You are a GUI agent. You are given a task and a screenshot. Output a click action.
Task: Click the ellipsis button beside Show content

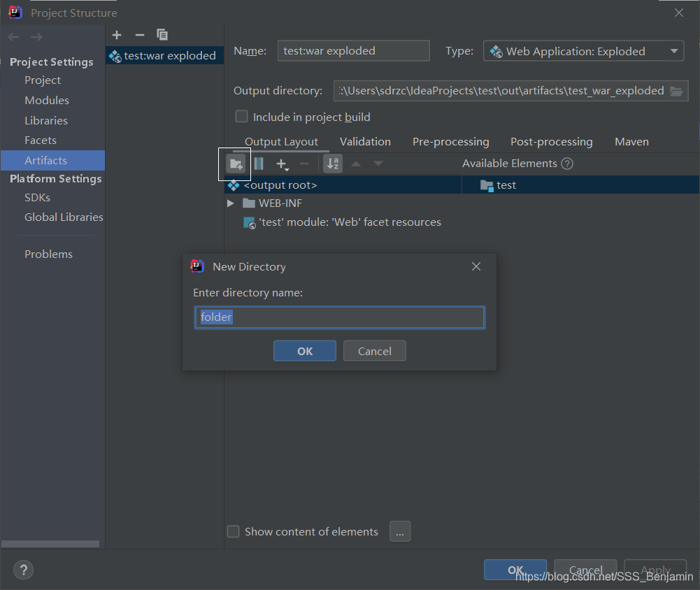400,531
